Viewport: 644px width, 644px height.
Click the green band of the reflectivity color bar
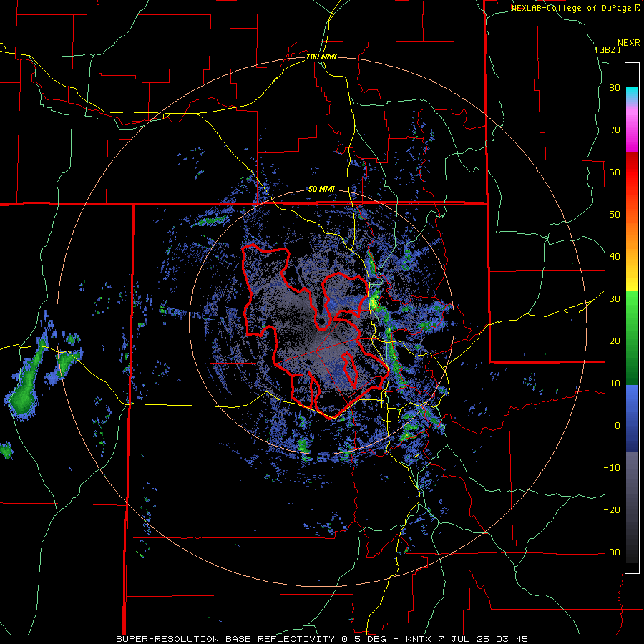click(632, 338)
